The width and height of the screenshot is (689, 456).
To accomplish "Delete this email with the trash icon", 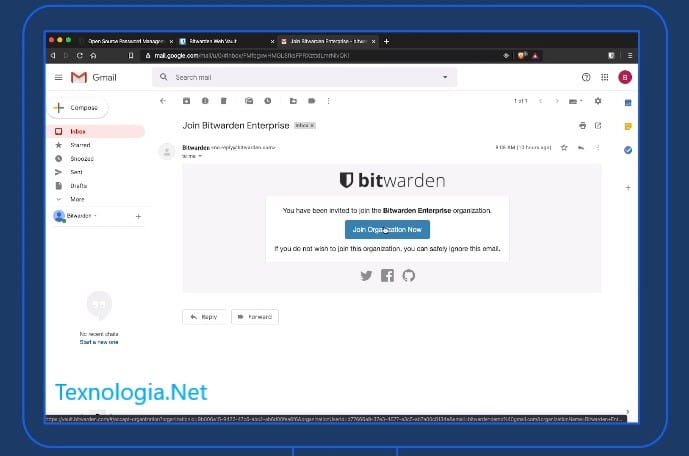I will tap(224, 101).
